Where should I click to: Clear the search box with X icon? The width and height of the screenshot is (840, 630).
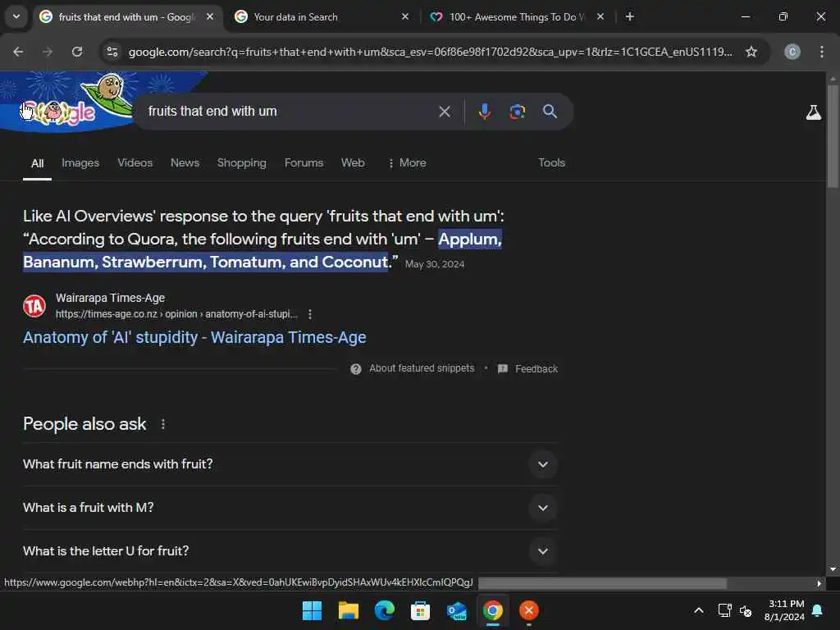pyautogui.click(x=444, y=112)
